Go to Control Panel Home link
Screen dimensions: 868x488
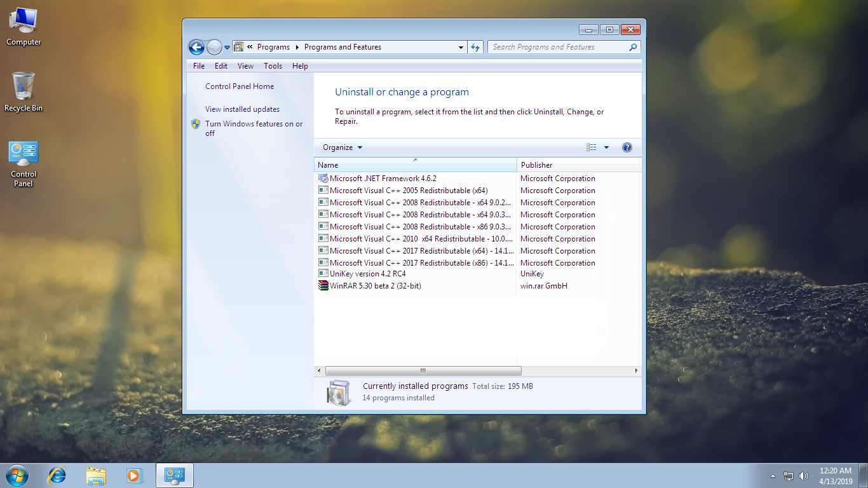[240, 86]
